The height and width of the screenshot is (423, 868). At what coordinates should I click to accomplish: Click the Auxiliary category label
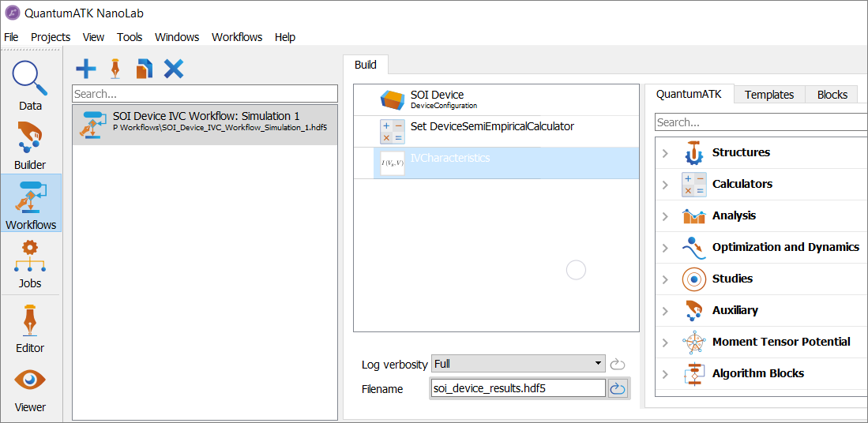[x=735, y=310]
